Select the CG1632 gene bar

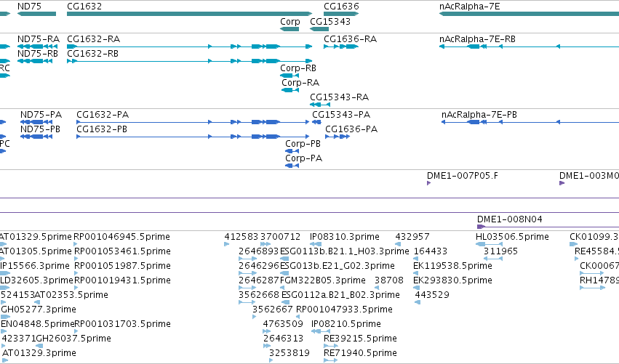pos(190,14)
